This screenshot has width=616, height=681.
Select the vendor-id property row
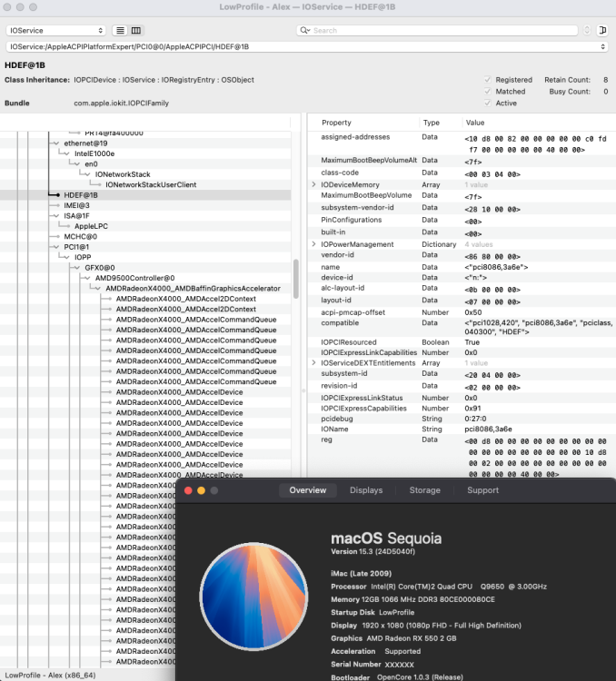[x=462, y=255]
